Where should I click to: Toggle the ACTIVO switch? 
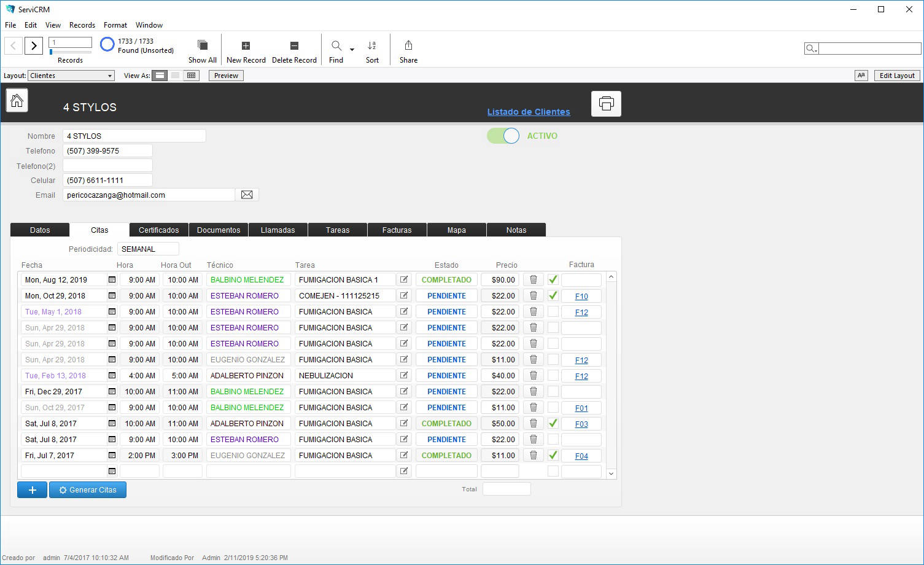(503, 136)
